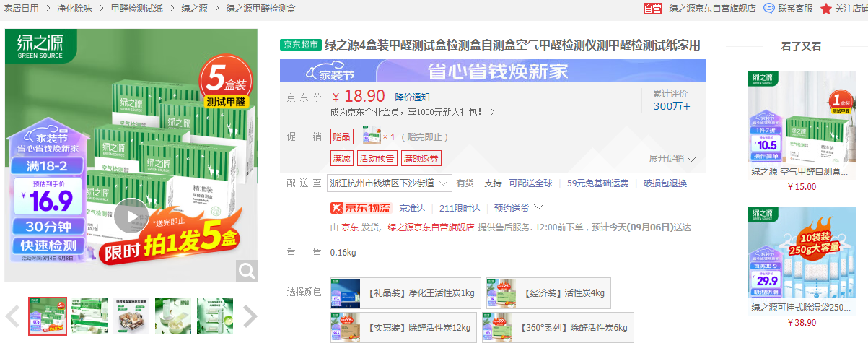Viewport: 868px width, 343px height.
Task: Select the fifth product thumbnail
Action: 215,316
